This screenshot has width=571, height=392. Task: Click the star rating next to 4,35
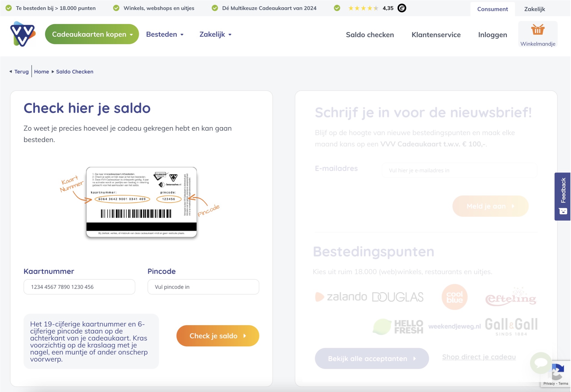364,8
